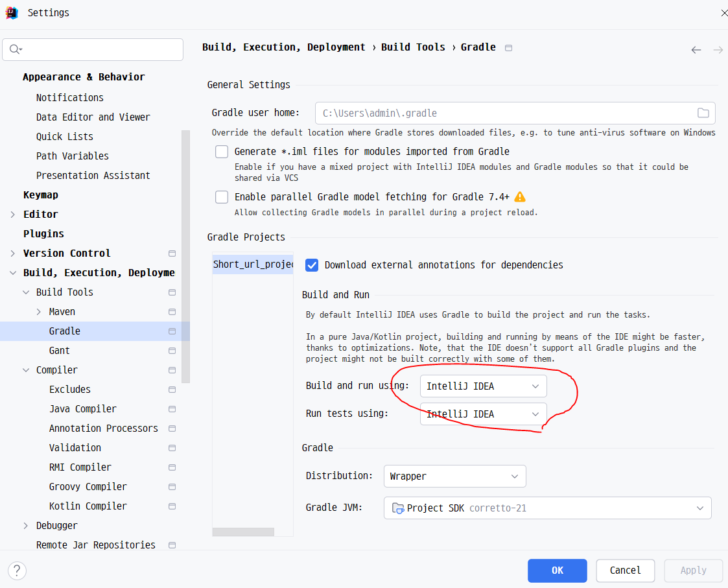Click Cancel to discard changes

pyautogui.click(x=626, y=570)
